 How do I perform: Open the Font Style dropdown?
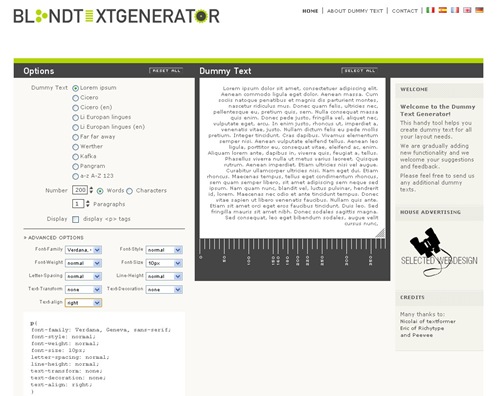tap(164, 250)
